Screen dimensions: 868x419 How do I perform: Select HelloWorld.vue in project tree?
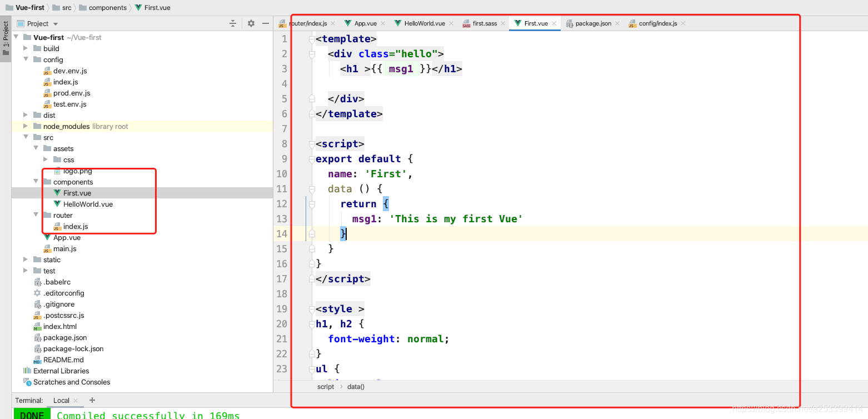[x=88, y=204]
